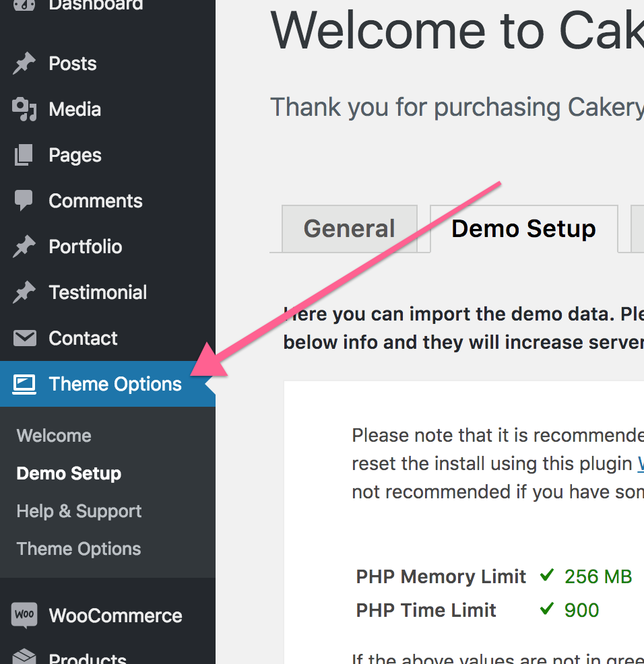This screenshot has width=644, height=664.
Task: Open the Comments menu label
Action: click(96, 201)
